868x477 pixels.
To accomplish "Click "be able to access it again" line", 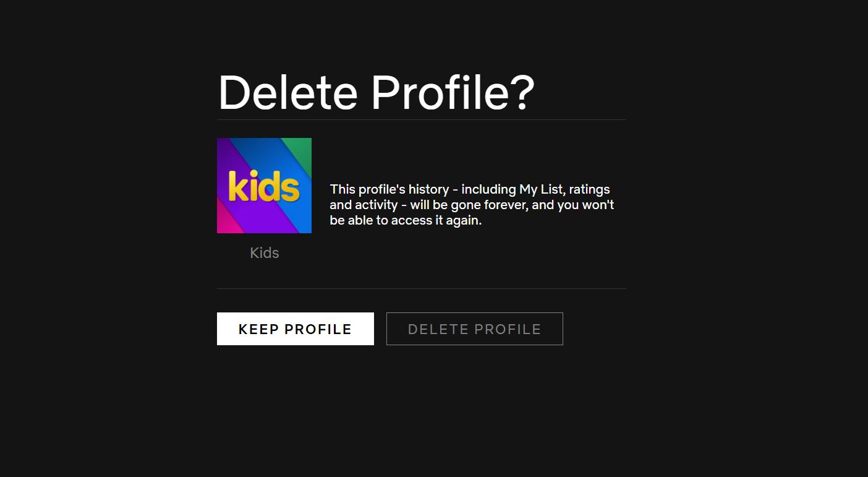I will click(406, 220).
